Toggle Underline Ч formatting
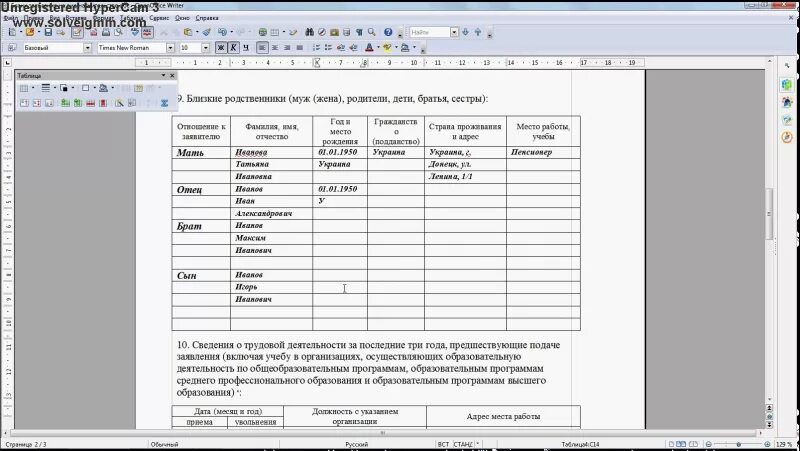The height and width of the screenshot is (451, 800). pyautogui.click(x=246, y=47)
